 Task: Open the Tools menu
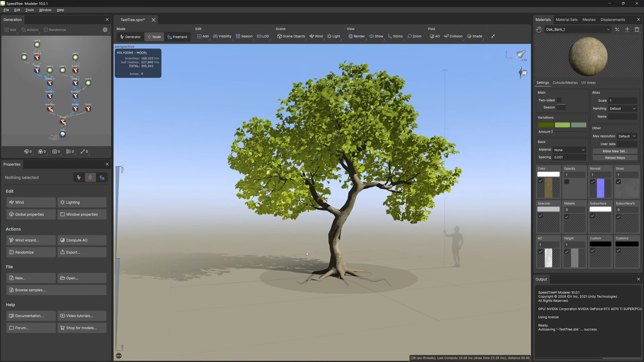pyautogui.click(x=29, y=10)
